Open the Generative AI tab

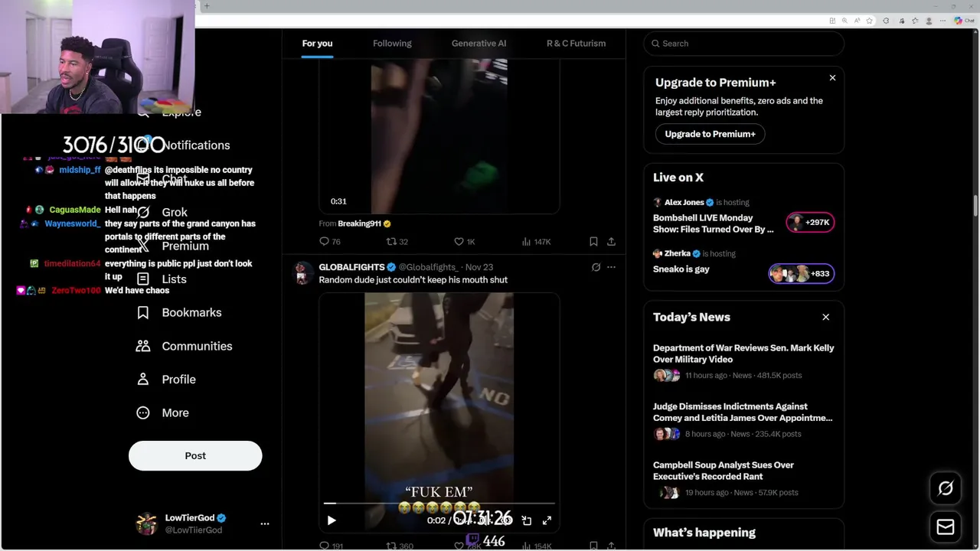click(x=479, y=44)
